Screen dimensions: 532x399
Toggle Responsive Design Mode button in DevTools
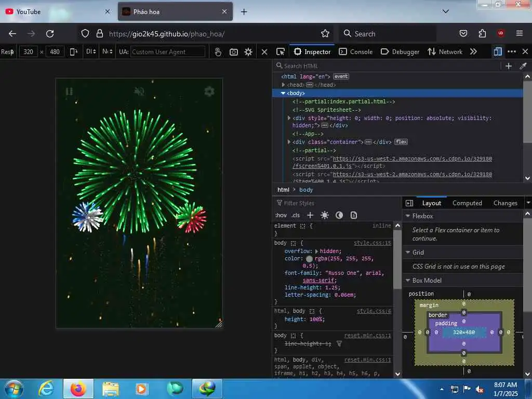(x=497, y=51)
